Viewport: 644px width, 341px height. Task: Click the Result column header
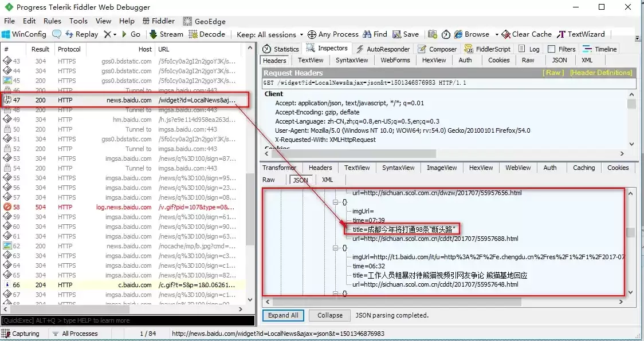pyautogui.click(x=40, y=49)
